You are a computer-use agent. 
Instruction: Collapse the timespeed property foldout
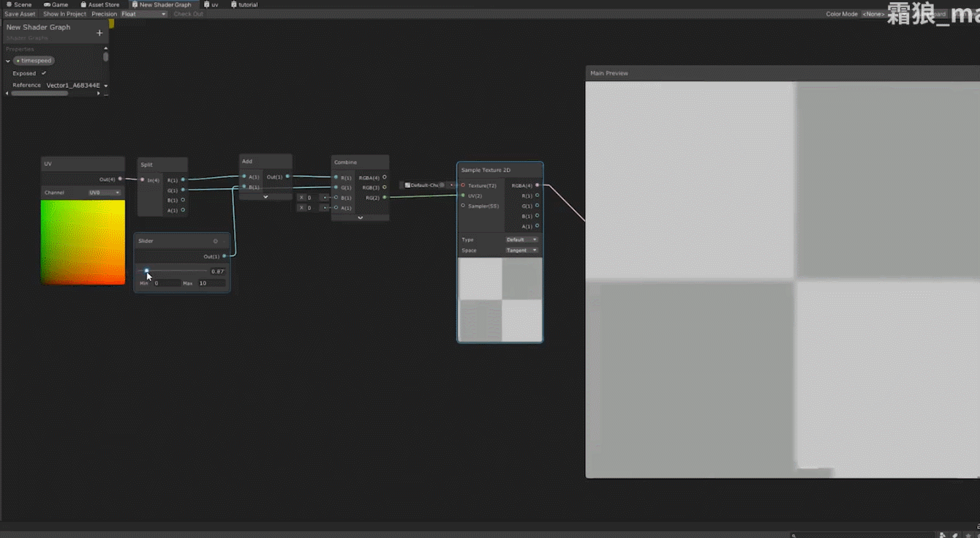[8, 61]
